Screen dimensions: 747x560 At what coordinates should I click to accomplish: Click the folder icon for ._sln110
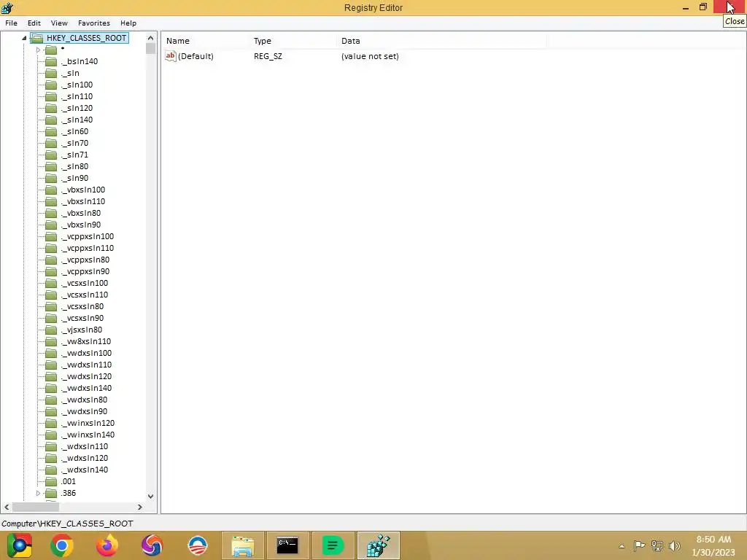click(51, 97)
